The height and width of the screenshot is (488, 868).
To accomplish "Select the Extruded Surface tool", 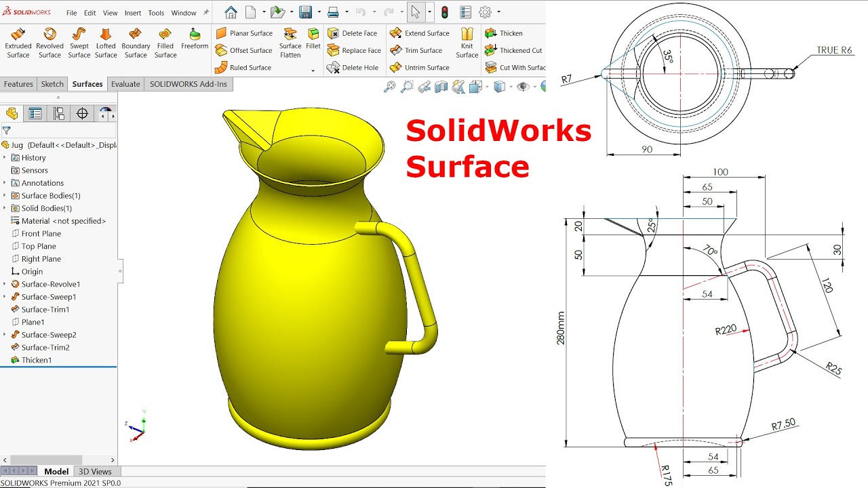I will coord(18,43).
